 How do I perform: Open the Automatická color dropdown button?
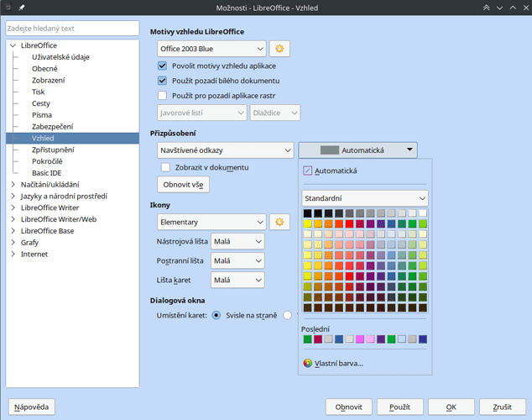click(358, 150)
